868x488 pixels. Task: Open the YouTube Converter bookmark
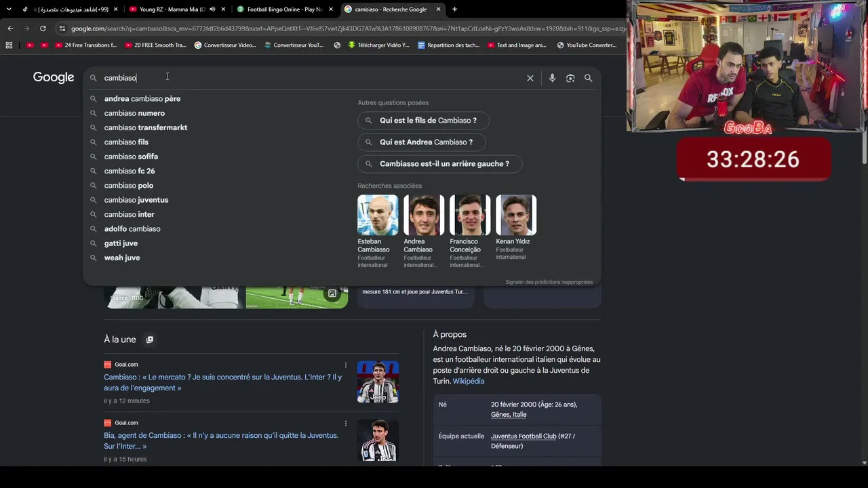click(587, 45)
